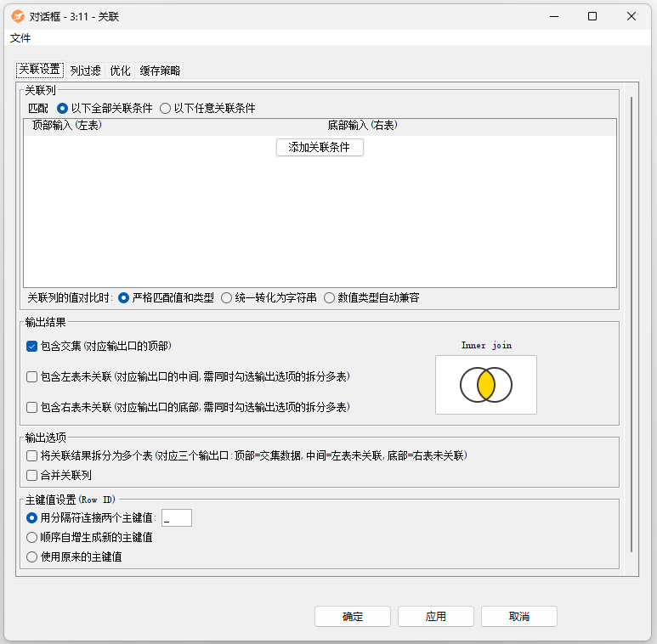The height and width of the screenshot is (644, 657).
Task: Open the 缓存策略 tab
Action: point(160,71)
